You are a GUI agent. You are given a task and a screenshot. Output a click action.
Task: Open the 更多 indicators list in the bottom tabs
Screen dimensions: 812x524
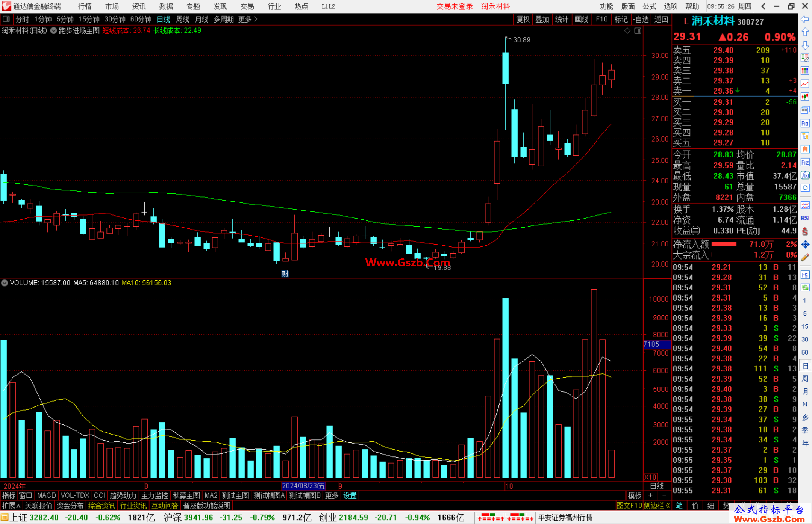click(332, 495)
